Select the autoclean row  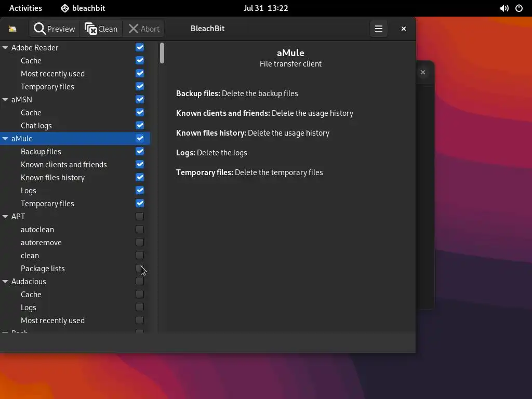[75, 229]
